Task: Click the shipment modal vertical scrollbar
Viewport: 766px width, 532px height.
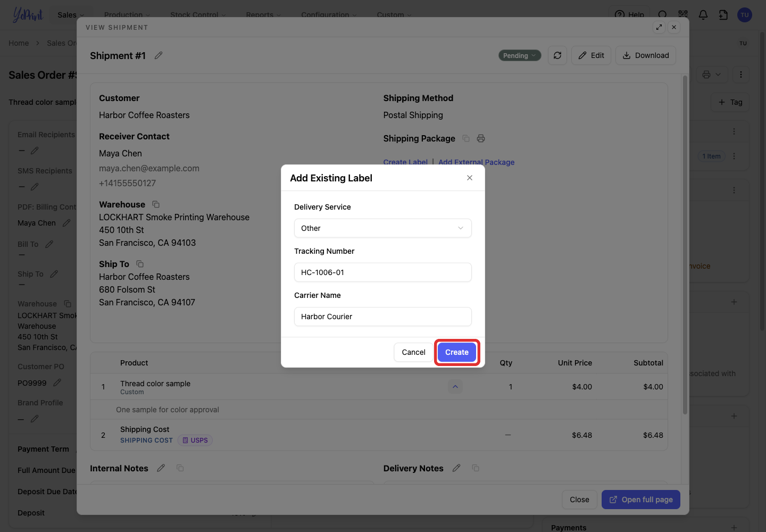Action: pos(685,245)
